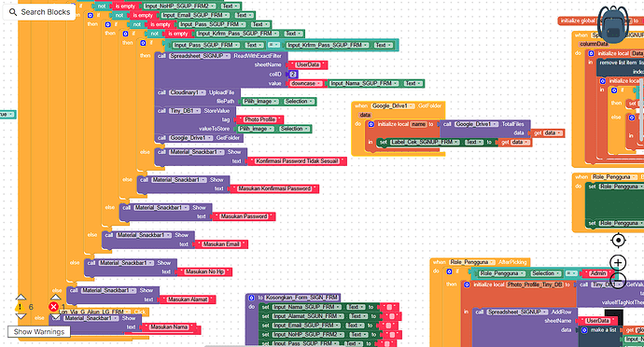Open Role_Pengguna dropdown in AfterPicking event
The width and height of the screenshot is (644, 347).
pos(471,262)
